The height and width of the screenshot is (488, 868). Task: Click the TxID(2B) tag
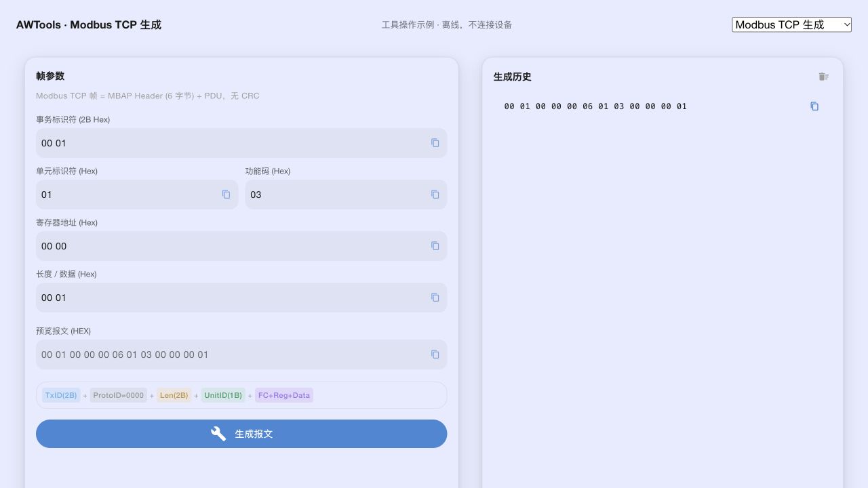(x=61, y=395)
